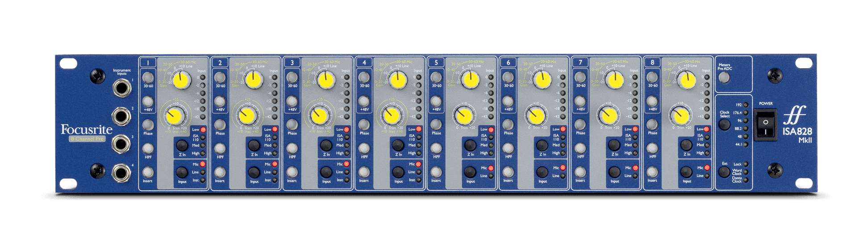Enable +48V on channel 4

click(364, 101)
